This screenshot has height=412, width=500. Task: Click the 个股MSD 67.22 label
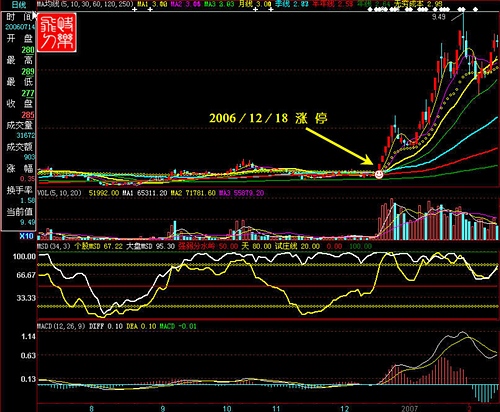click(x=98, y=246)
